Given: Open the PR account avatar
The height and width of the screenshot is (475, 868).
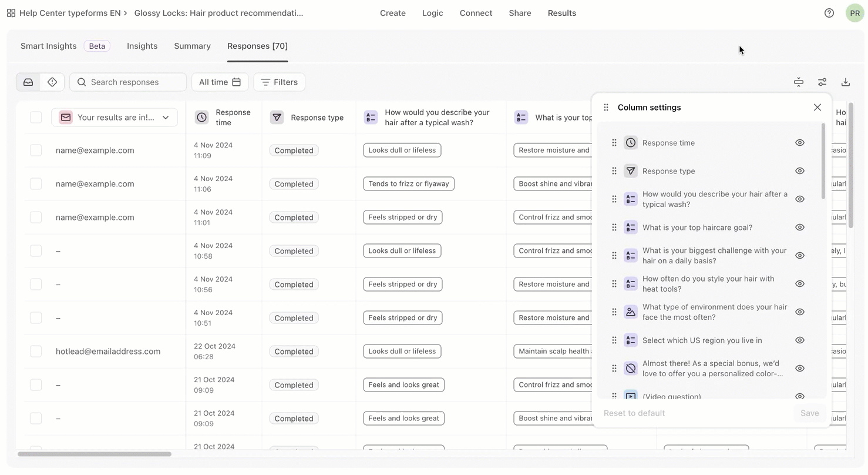Looking at the screenshot, I should point(854,13).
